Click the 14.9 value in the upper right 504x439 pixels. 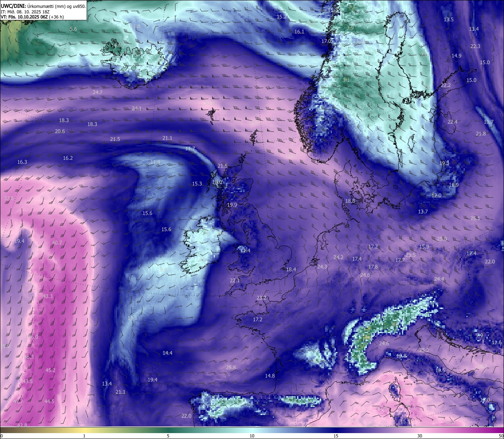coord(456,56)
